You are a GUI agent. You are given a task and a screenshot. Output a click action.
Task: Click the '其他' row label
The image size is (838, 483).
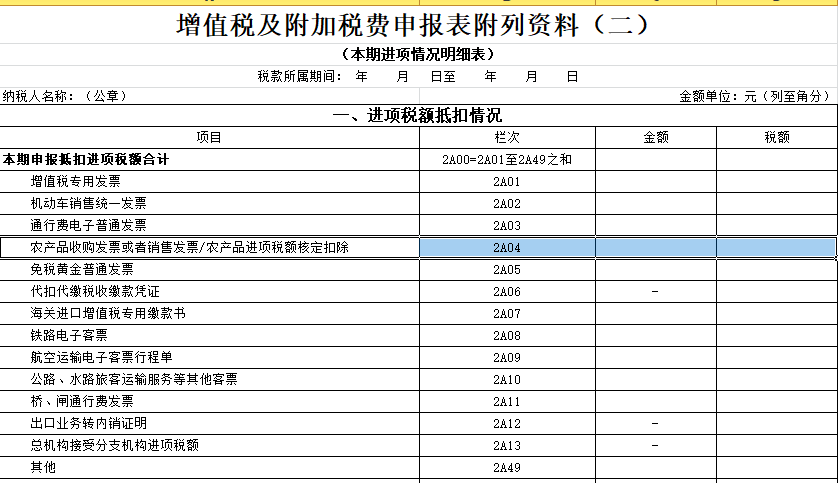(43, 467)
